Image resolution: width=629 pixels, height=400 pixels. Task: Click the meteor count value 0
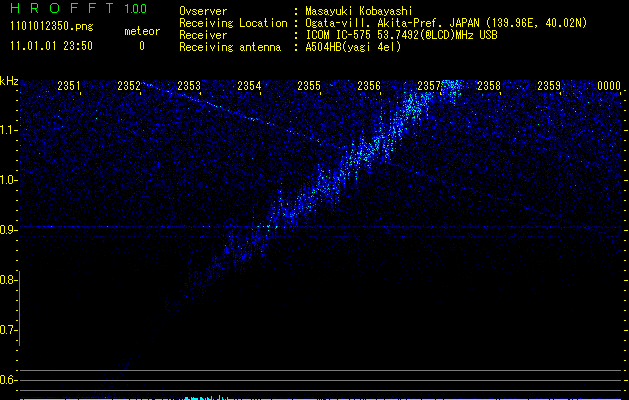point(142,46)
